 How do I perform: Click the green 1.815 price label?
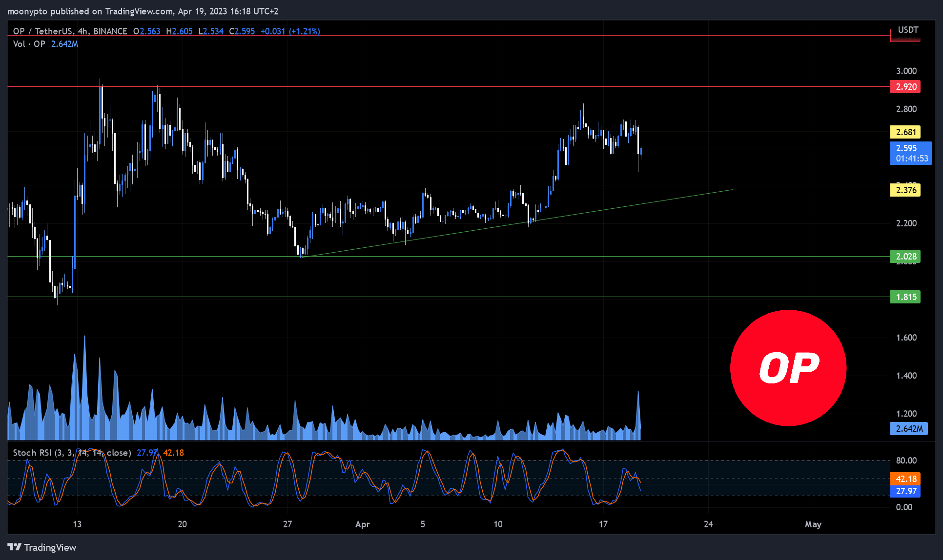tap(905, 297)
